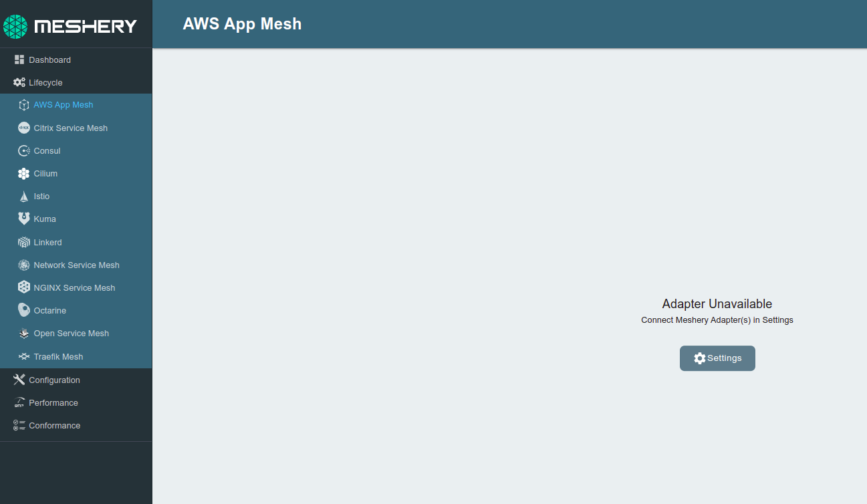Image resolution: width=867 pixels, height=504 pixels.
Task: Open the Conformance section
Action: [x=55, y=425]
